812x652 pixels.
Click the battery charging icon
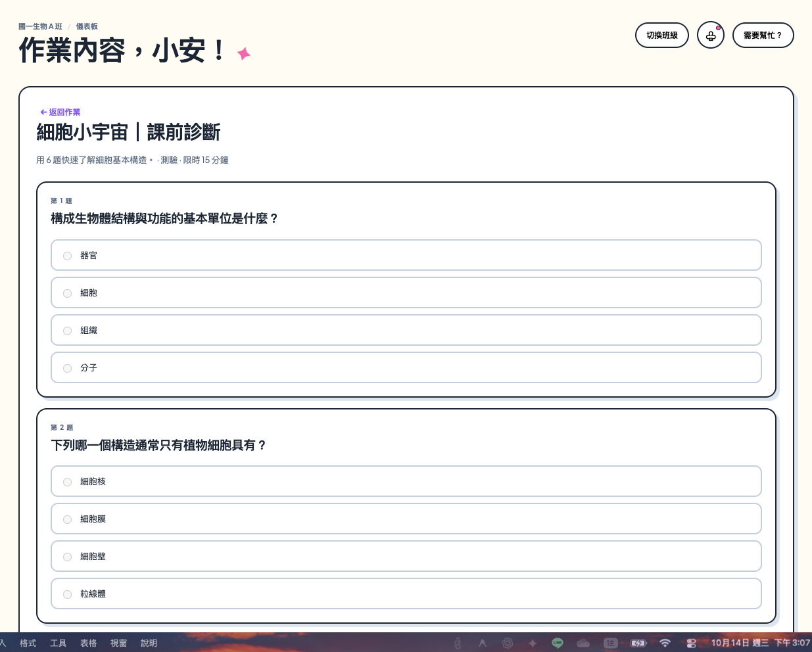point(638,643)
